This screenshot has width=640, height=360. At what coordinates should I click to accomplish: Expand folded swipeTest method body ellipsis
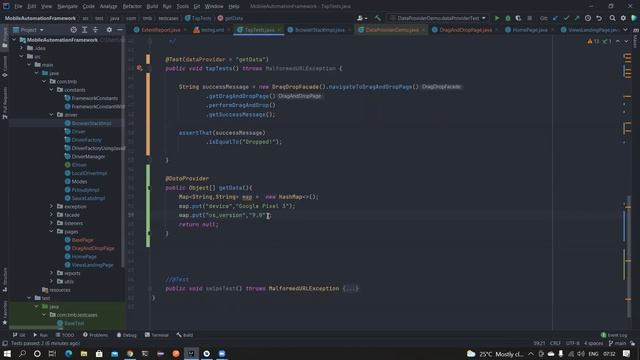pyautogui.click(x=351, y=289)
